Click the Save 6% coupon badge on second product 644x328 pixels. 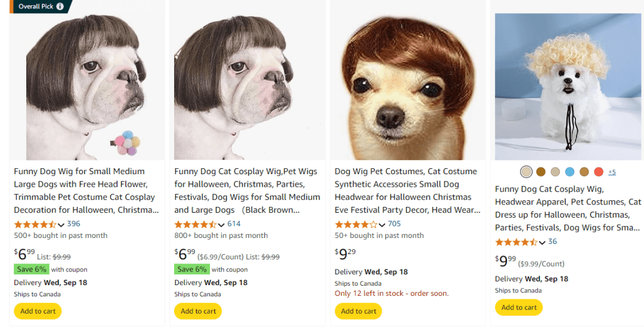pyautogui.click(x=191, y=269)
